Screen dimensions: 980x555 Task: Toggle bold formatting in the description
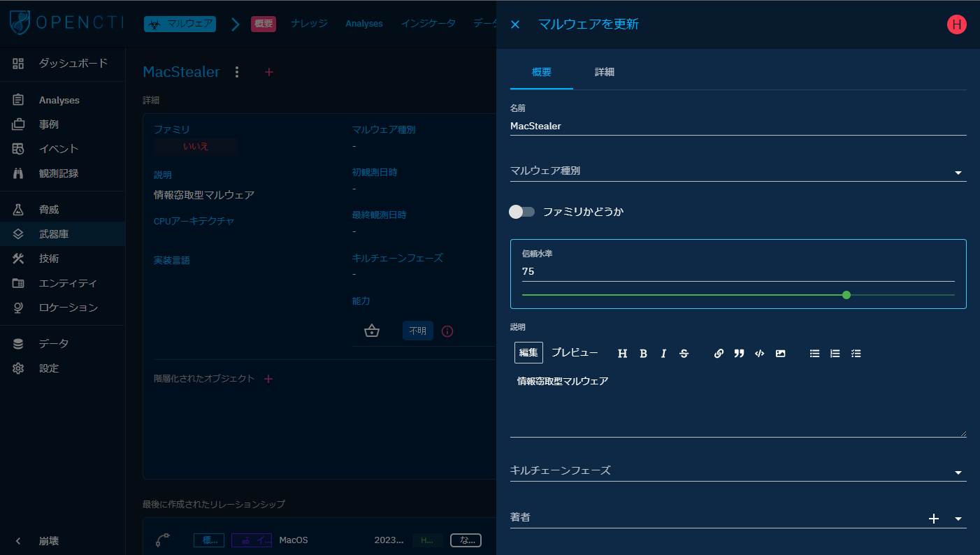click(643, 354)
